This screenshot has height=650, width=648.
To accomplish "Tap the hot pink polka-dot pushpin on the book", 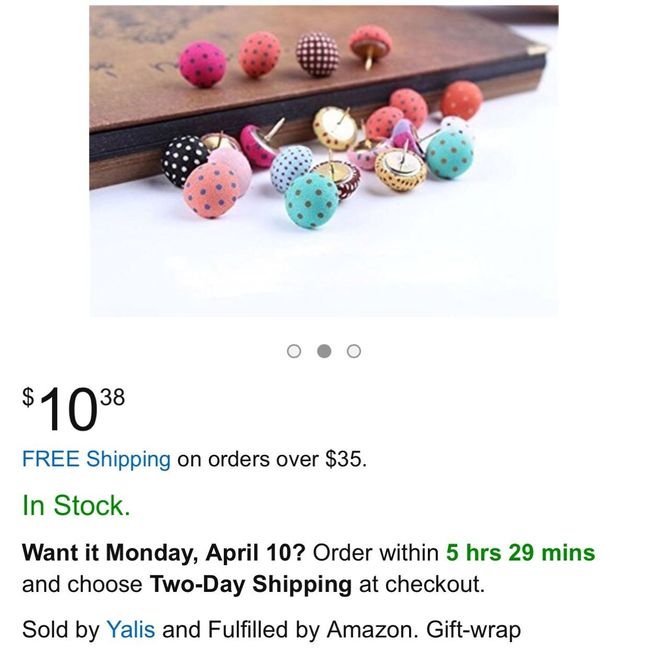I will pyautogui.click(x=203, y=65).
